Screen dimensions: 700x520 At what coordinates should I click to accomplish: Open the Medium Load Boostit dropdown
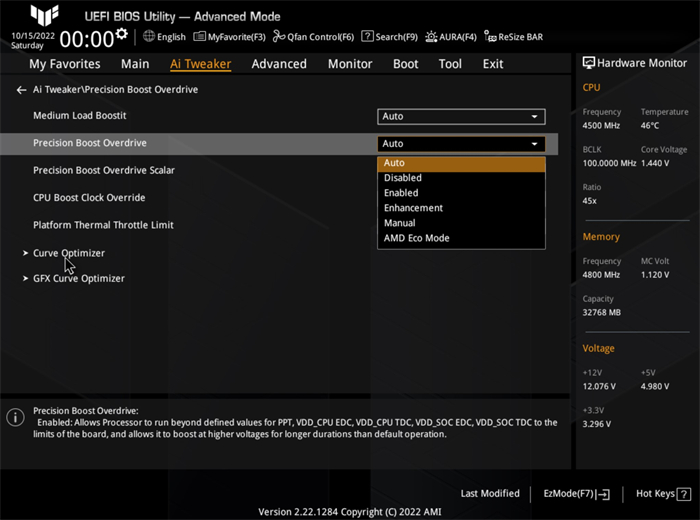461,116
